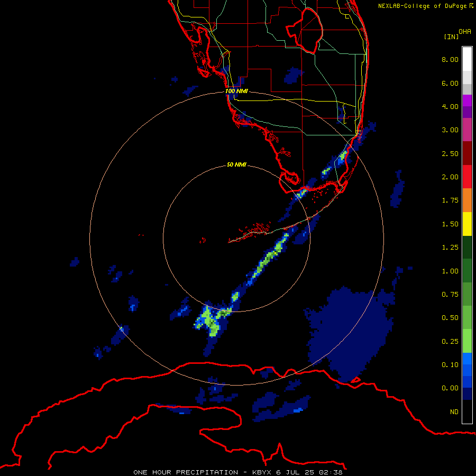Click the 4.00 legend value

click(x=450, y=106)
